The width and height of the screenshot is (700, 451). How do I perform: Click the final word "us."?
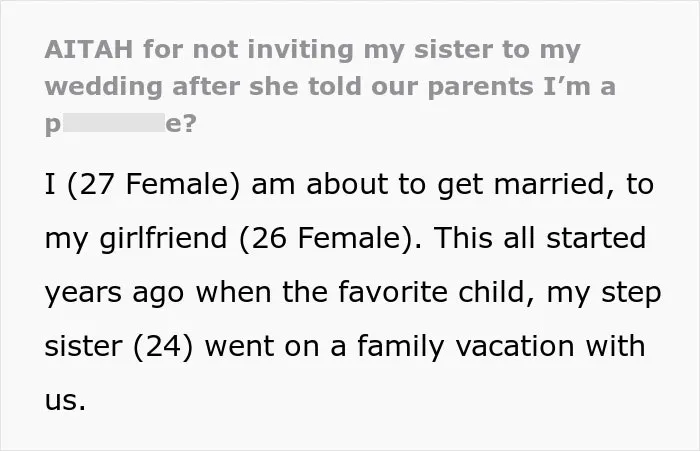click(x=65, y=401)
